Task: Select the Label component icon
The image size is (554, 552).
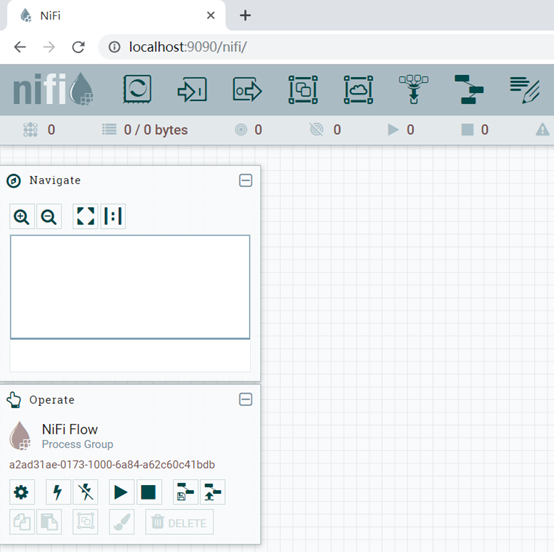Action: click(525, 90)
